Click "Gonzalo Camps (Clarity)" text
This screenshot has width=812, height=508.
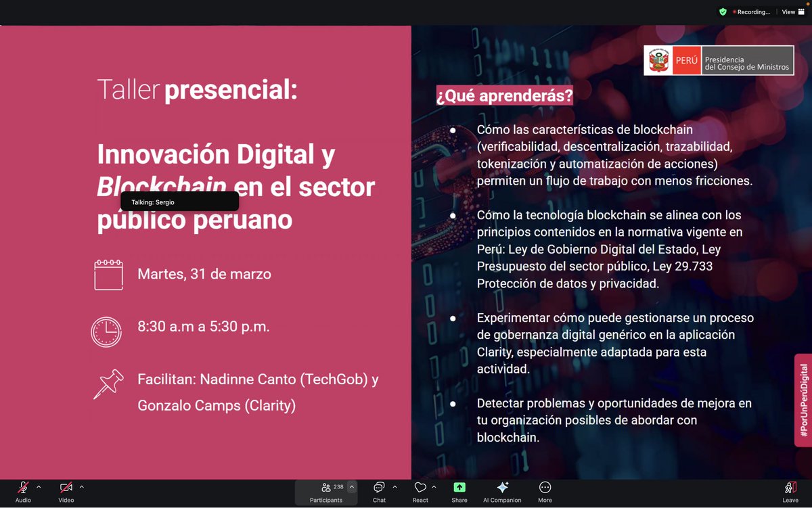(217, 406)
